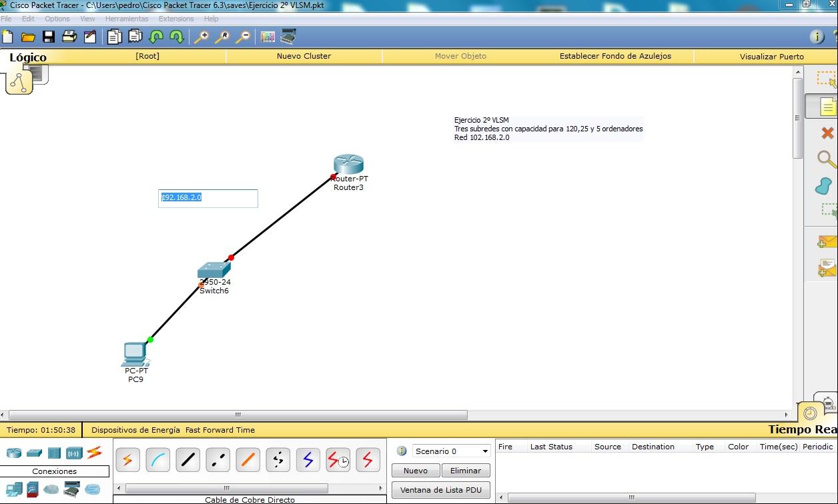This screenshot has height=504, width=838.
Task: Open the File menu
Action: click(7, 19)
